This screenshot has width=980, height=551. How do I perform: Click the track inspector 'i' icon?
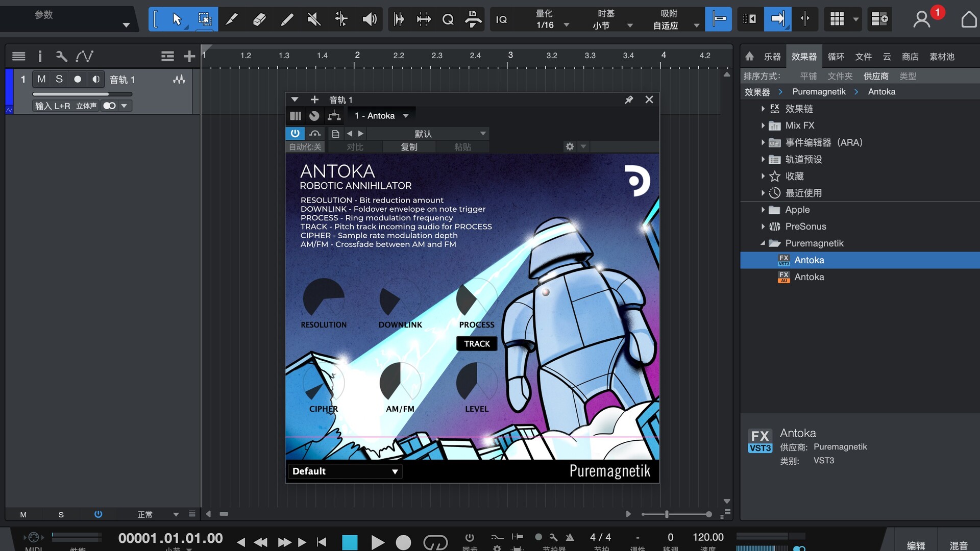click(x=40, y=56)
